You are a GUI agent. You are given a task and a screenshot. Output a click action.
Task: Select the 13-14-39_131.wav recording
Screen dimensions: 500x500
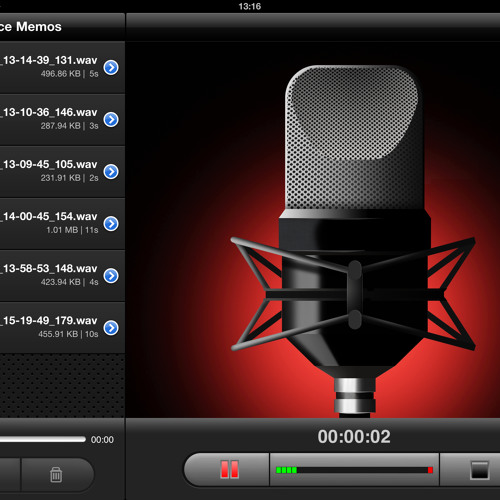[x=62, y=67]
